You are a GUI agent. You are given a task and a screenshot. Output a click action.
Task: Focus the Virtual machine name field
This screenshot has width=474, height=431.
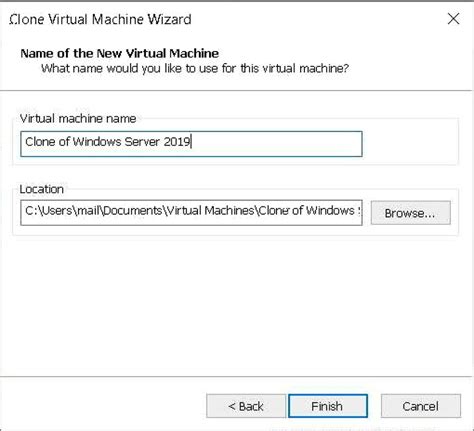[x=191, y=144]
